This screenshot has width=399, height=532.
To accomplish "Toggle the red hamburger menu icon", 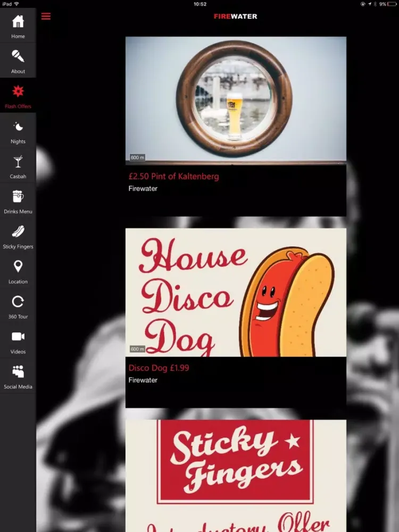I will click(x=46, y=16).
